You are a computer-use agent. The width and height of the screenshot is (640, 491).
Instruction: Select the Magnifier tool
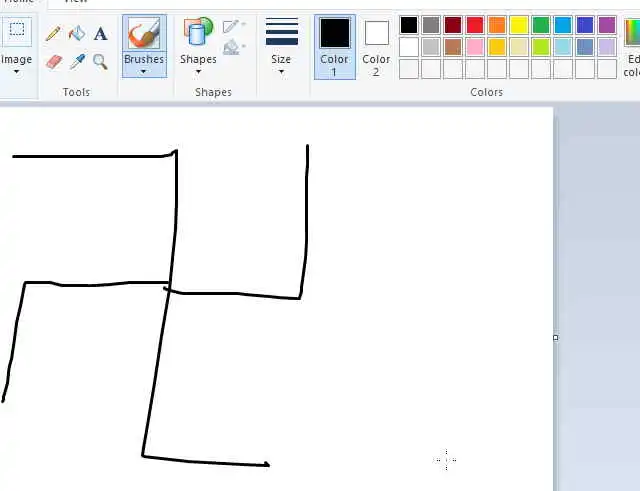100,62
